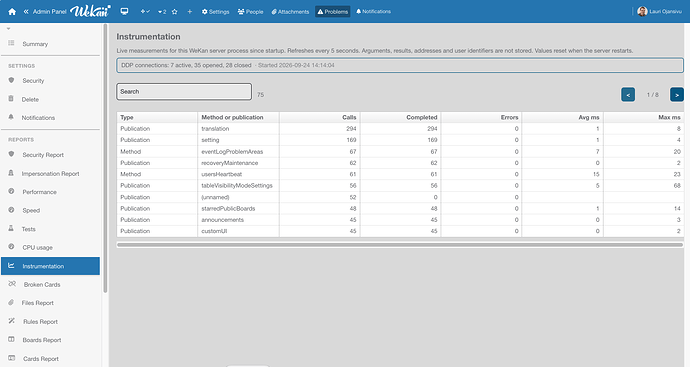Click the Completed column header
This screenshot has height=367, width=690.
coord(400,117)
